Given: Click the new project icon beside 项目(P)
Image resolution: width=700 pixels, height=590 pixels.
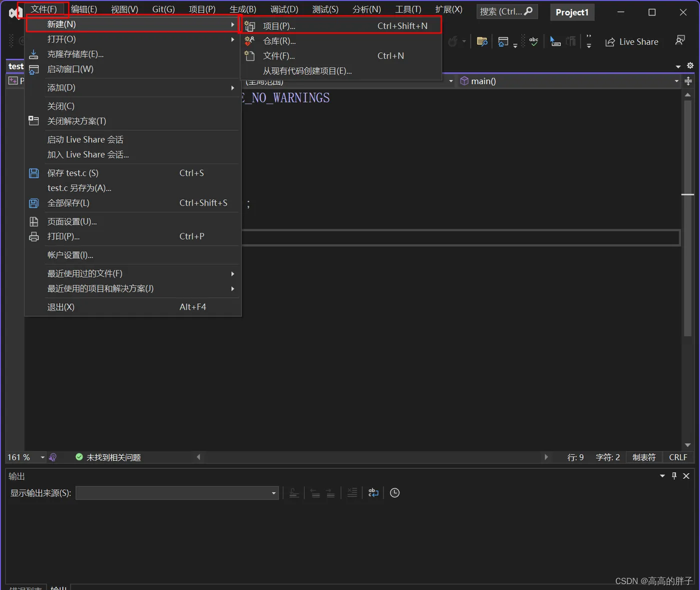Looking at the screenshot, I should click(x=249, y=26).
